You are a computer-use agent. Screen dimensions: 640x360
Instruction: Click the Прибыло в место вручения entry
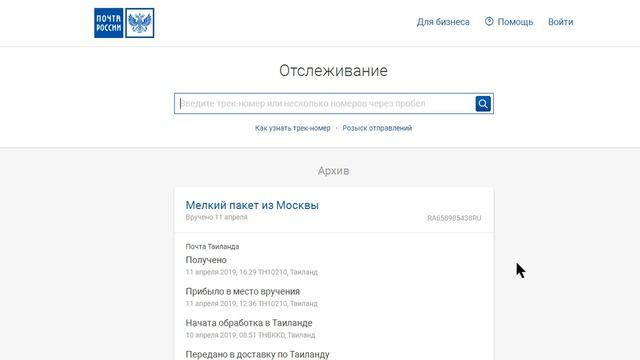point(242,291)
